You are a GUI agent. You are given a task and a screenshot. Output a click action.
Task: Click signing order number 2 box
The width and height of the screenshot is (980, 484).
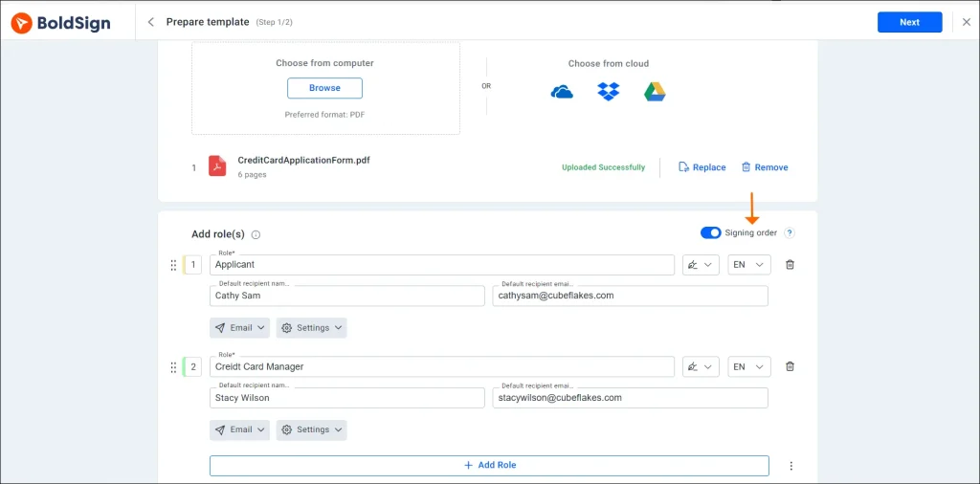point(192,366)
